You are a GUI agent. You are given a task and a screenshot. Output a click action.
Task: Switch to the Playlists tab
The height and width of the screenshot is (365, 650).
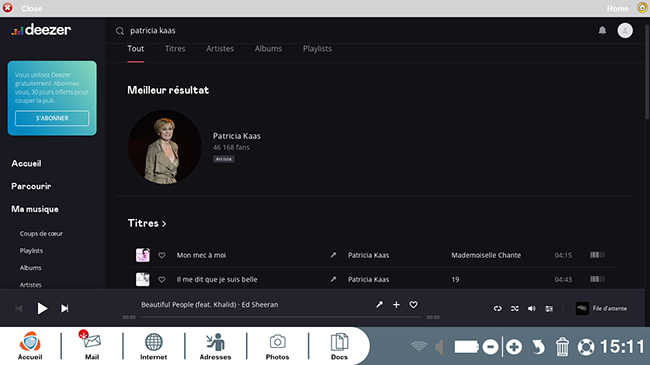click(x=317, y=49)
